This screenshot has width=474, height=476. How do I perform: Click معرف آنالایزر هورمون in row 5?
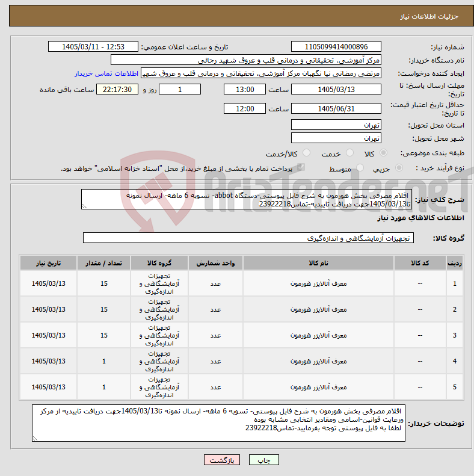tap(318, 387)
